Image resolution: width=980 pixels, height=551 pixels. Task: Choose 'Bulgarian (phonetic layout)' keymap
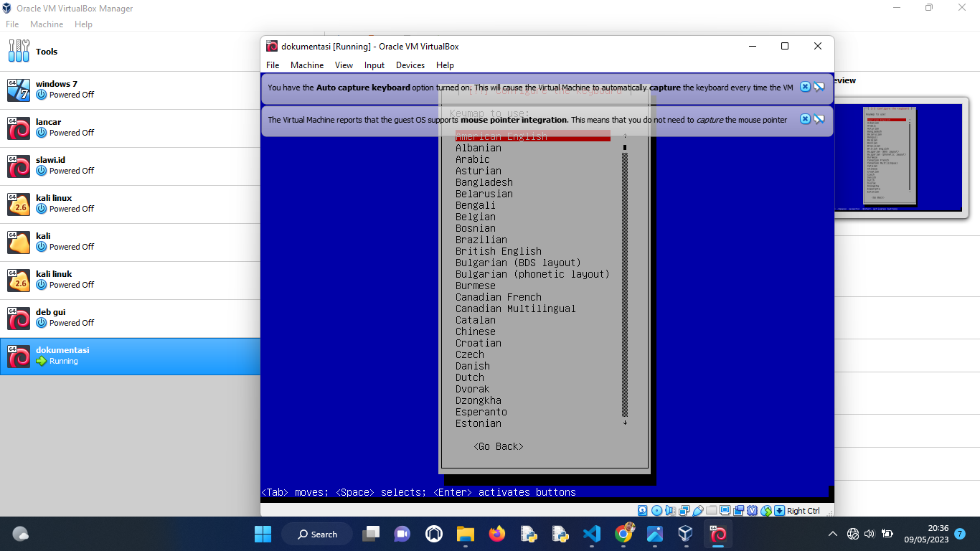click(x=533, y=274)
